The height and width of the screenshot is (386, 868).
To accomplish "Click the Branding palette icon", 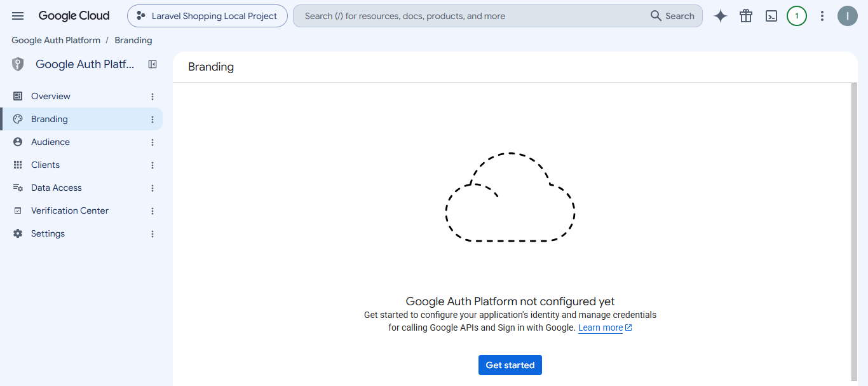I will point(18,119).
